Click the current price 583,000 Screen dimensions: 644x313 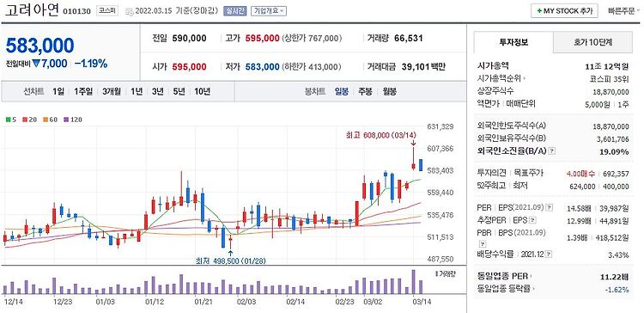pyautogui.click(x=39, y=46)
